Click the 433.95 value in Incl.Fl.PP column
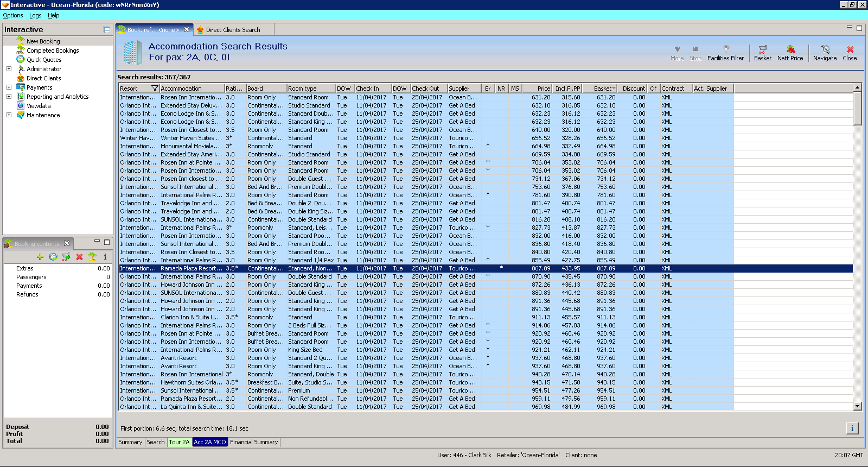Image resolution: width=868 pixels, height=467 pixels. [571, 268]
